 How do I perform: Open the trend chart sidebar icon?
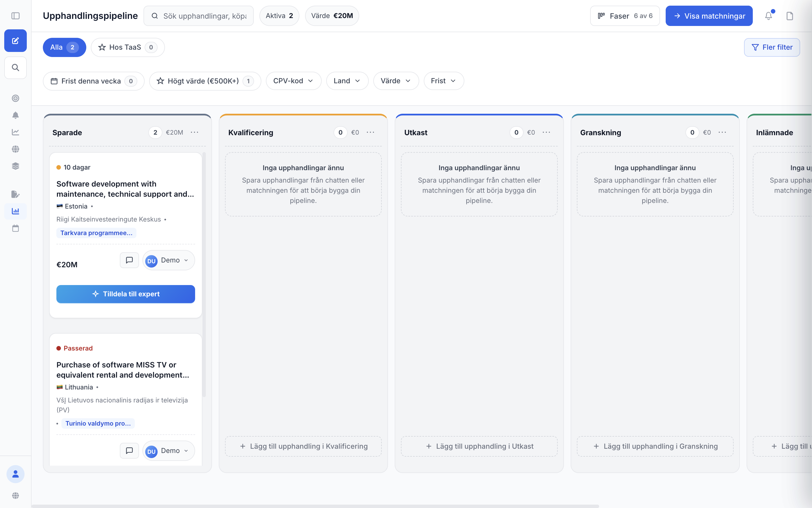coord(16,132)
